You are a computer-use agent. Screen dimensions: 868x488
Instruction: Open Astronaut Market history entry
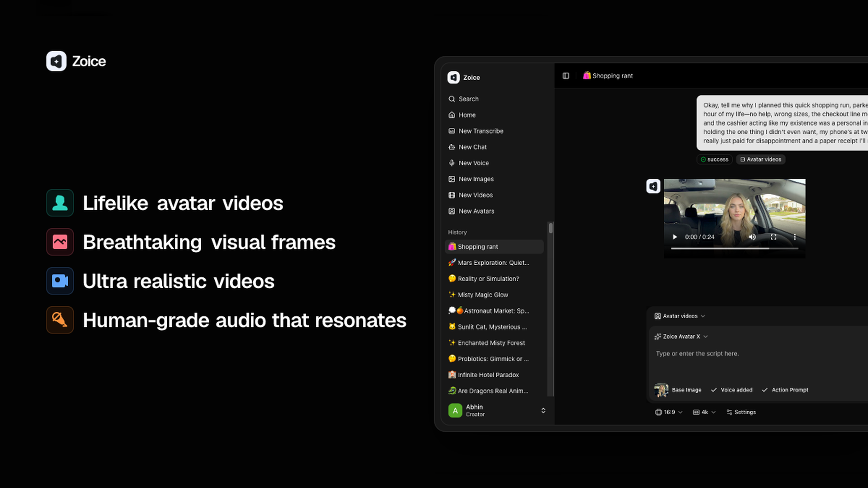point(494,311)
